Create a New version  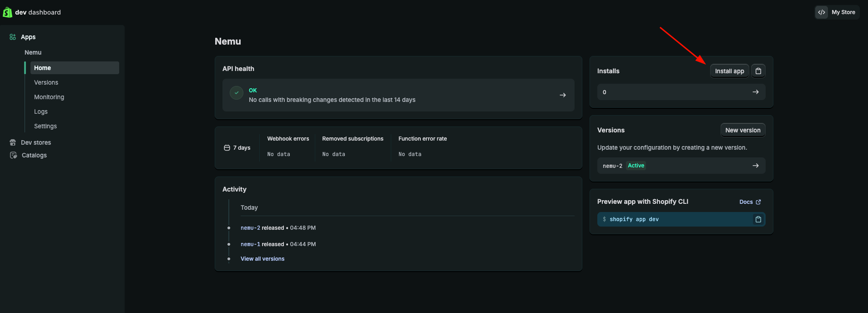point(743,130)
